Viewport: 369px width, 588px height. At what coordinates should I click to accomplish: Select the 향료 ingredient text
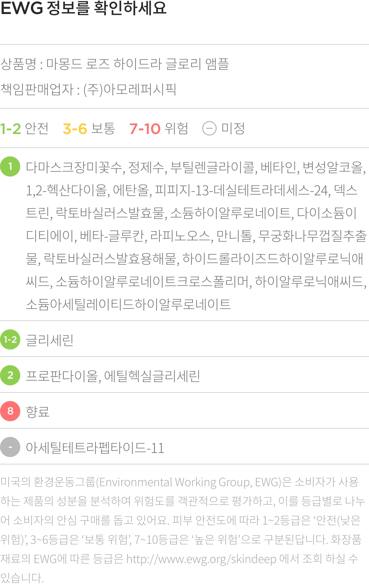tap(38, 412)
